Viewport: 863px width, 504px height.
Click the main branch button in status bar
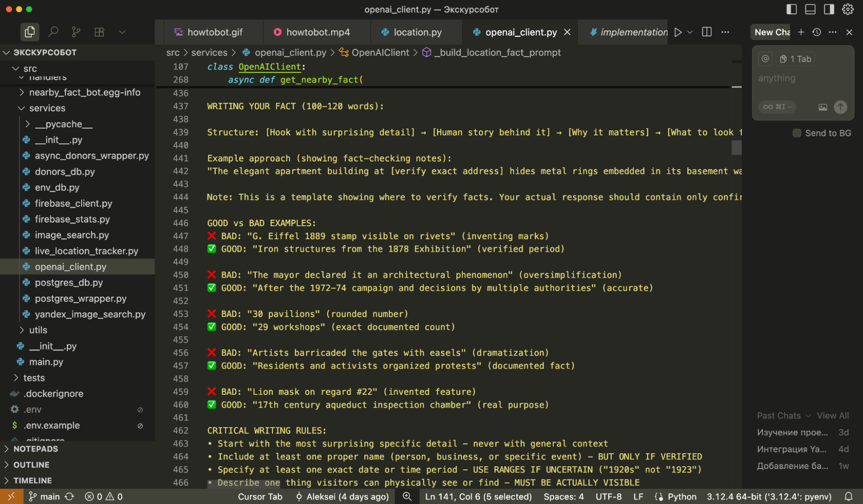tap(45, 497)
